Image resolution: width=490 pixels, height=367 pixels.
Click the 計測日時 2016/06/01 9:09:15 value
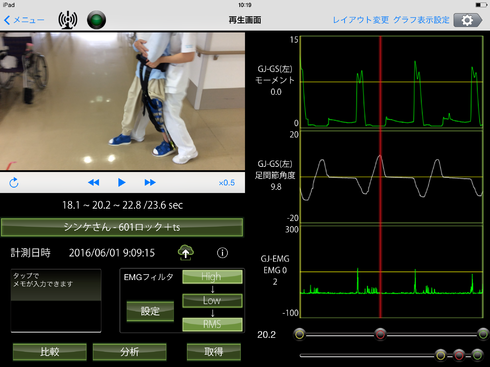pos(112,253)
